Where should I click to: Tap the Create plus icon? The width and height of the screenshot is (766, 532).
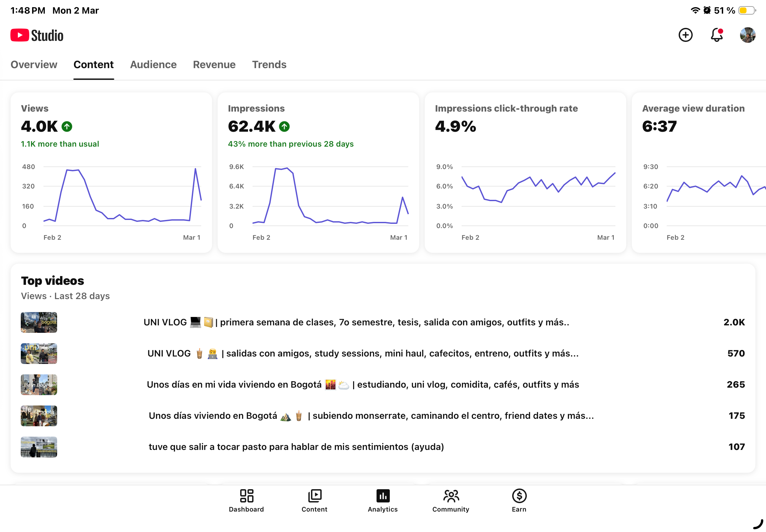coord(685,35)
